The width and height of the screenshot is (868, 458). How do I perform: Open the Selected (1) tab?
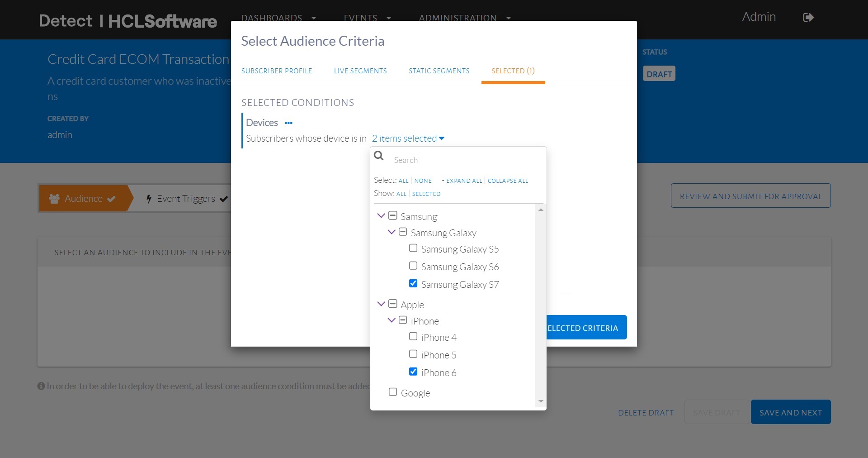(513, 71)
